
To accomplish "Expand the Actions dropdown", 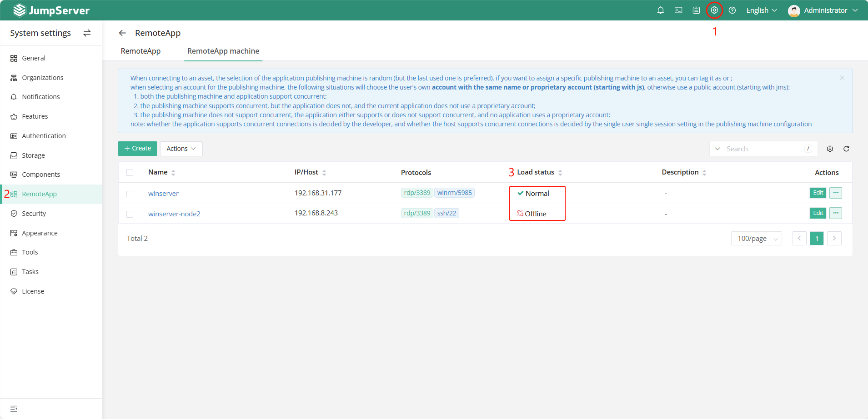I will click(181, 149).
